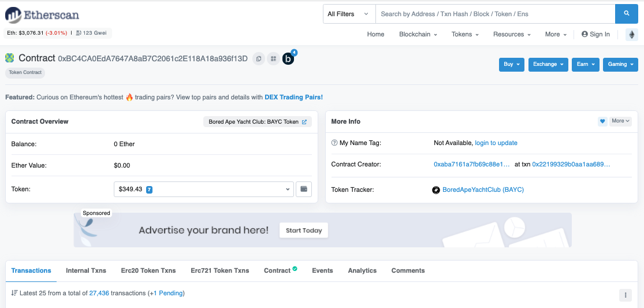This screenshot has width=644, height=308.
Task: Click the Advertise your brand here! banner
Action: (322, 230)
